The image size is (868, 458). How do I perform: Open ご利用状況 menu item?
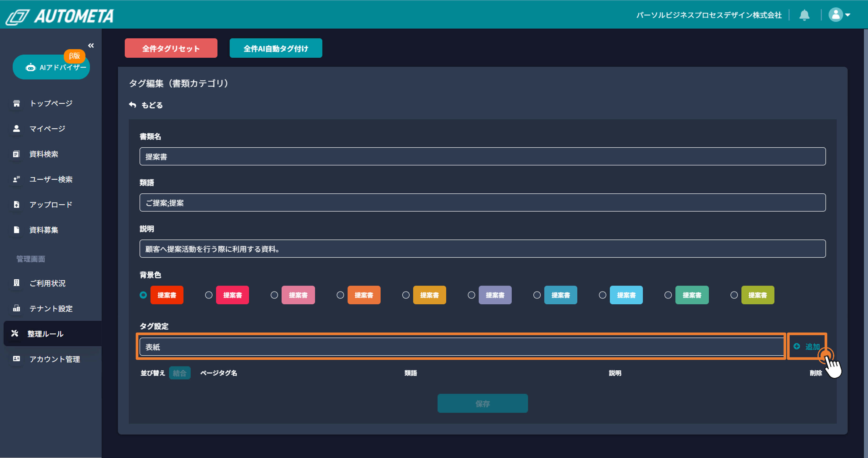coord(51,283)
